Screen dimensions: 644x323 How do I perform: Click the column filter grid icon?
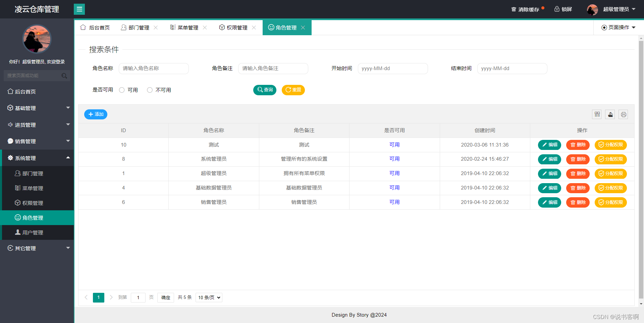click(x=597, y=114)
